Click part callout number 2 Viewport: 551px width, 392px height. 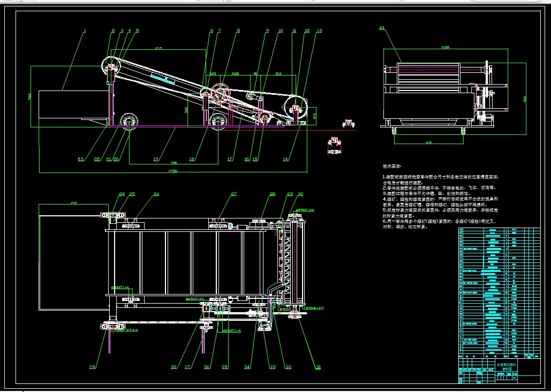click(x=113, y=31)
